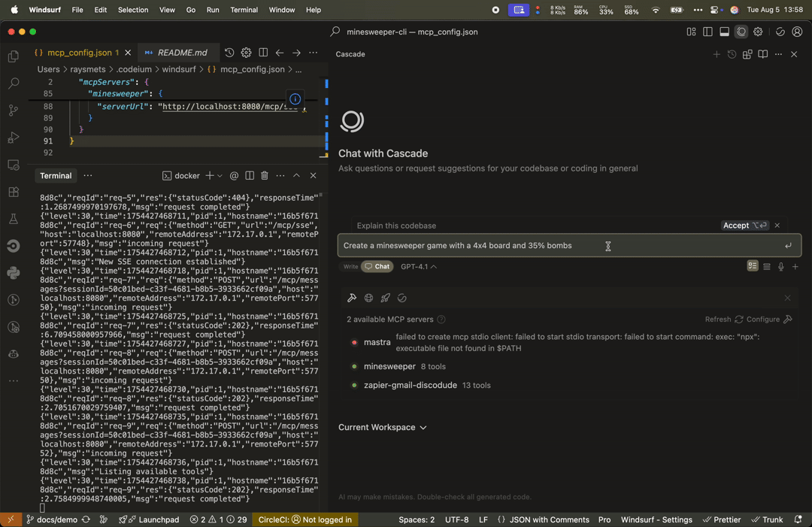Switch Cascade to Write mode
Screen dimensions: 812x527
tap(350, 267)
